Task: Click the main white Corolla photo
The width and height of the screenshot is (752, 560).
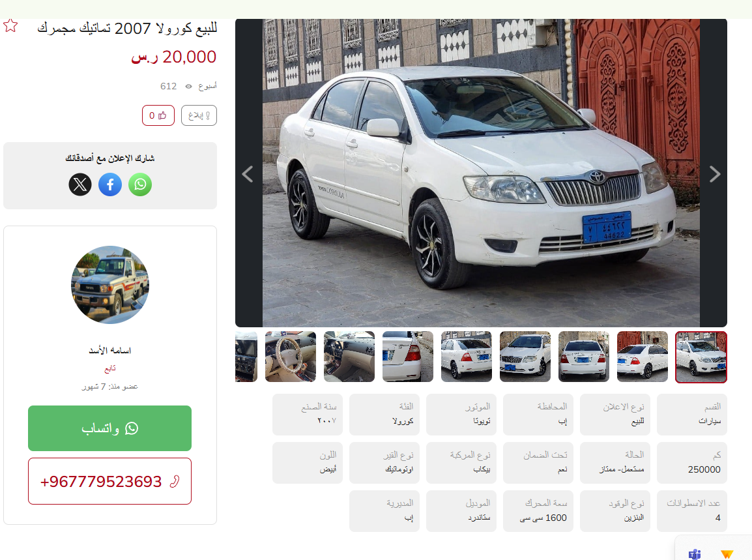Action: tap(481, 173)
